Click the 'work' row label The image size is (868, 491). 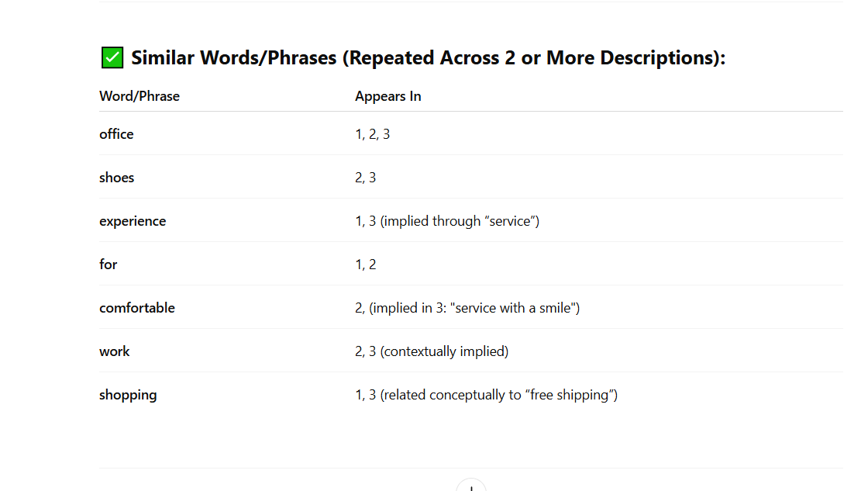click(115, 351)
